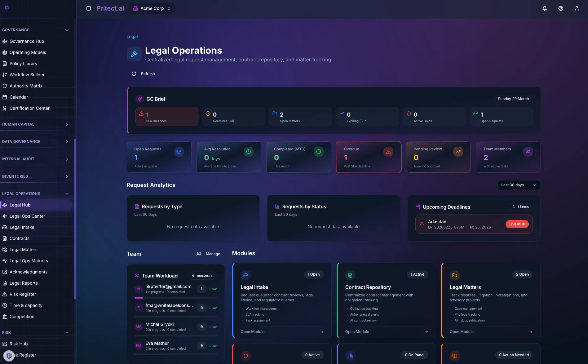Click the Team Members people icon
Viewport: 588px width, 364px height.
528,152
